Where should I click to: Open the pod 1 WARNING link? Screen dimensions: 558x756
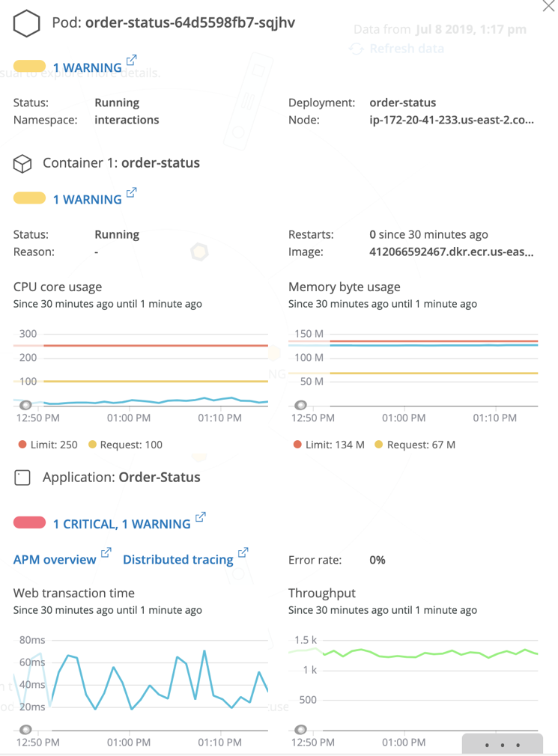pyautogui.click(x=88, y=67)
